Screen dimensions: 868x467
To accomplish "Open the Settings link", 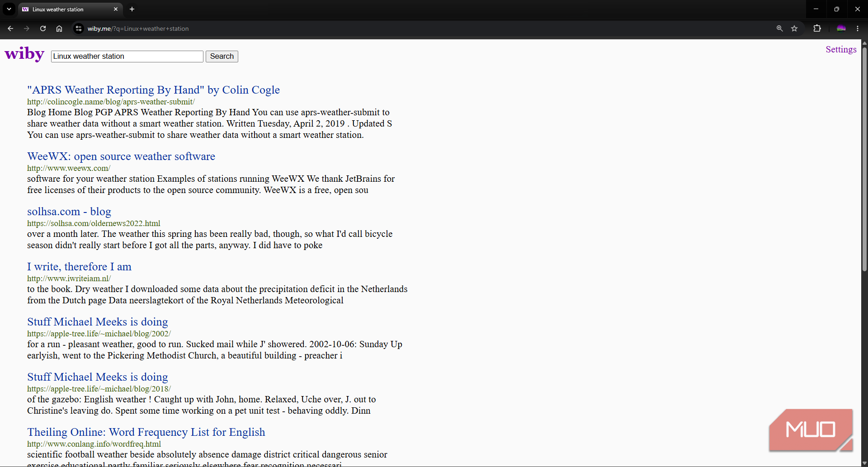I will pyautogui.click(x=841, y=49).
